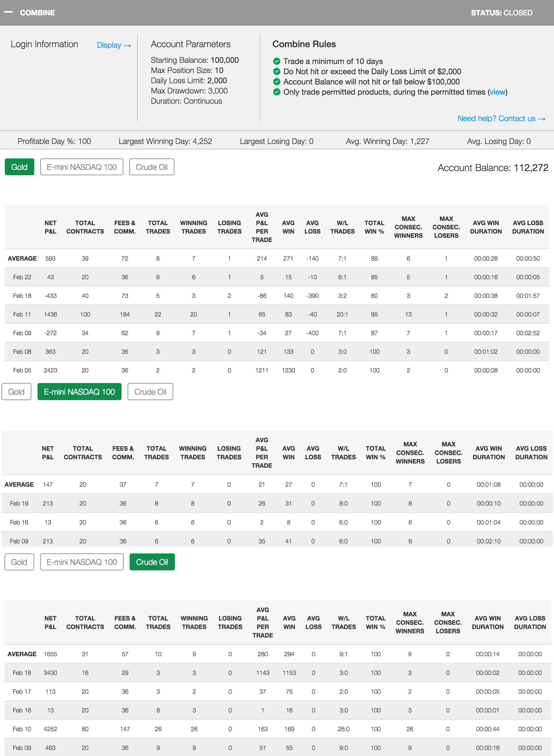The image size is (554, 756).
Task: Select the highlighted green Crude Oil tab
Action: tap(152, 562)
